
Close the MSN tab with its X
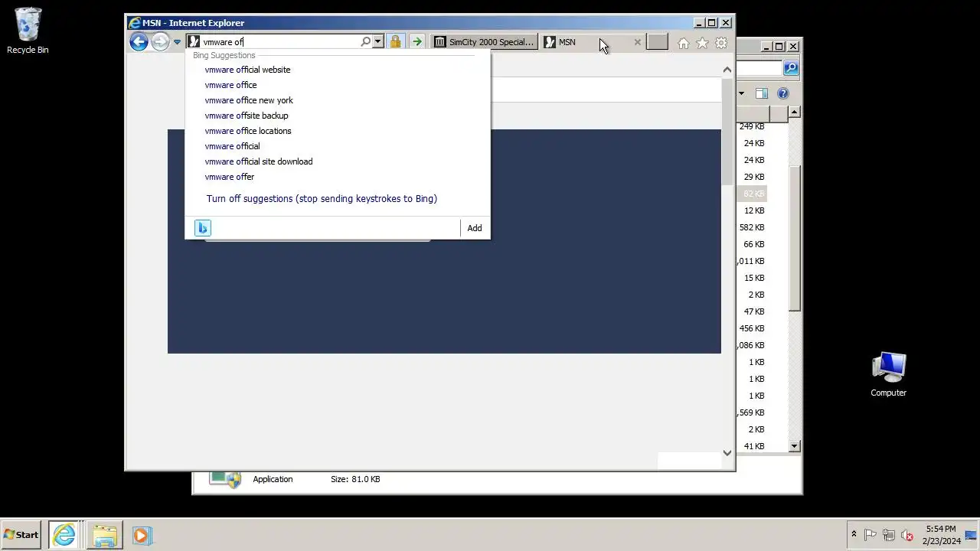tap(637, 42)
